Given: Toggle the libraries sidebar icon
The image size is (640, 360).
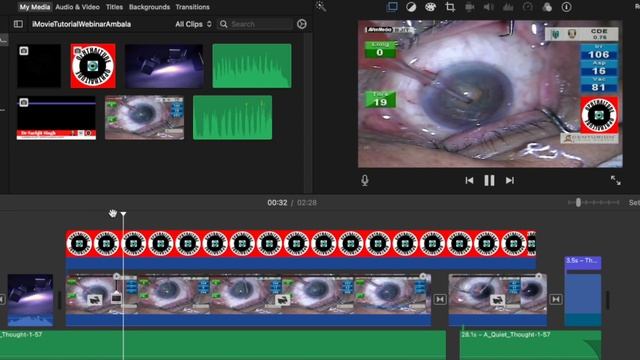Looking at the screenshot, I should (18, 24).
